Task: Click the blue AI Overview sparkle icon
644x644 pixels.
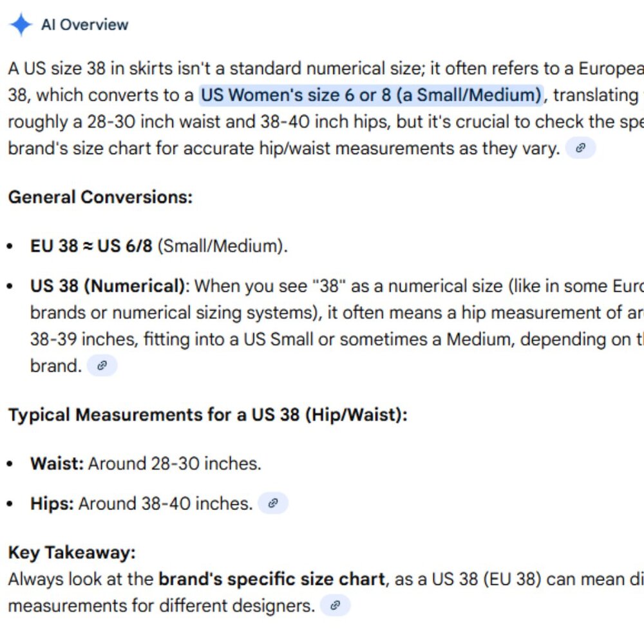Action: click(21, 24)
